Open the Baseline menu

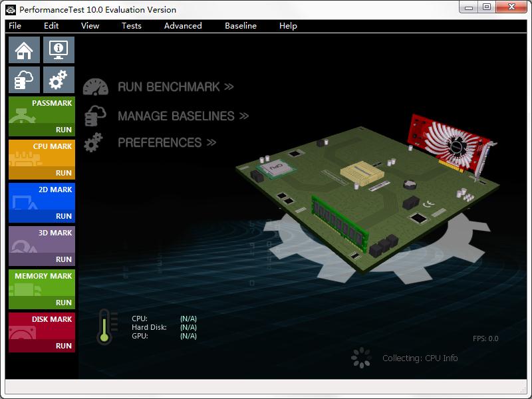[x=240, y=26]
